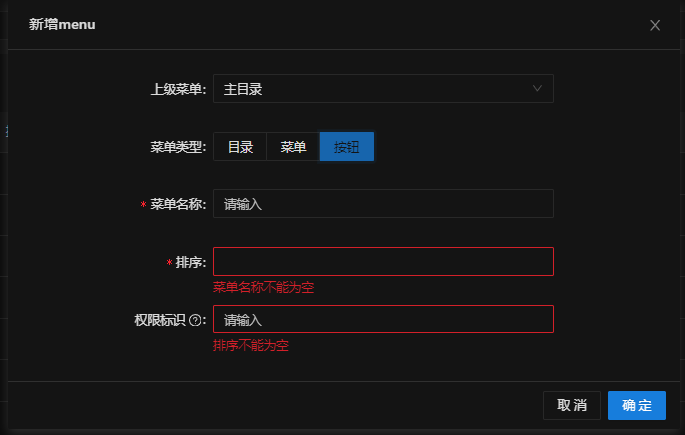Click the 权限标识 label text
The image size is (685, 435).
coord(160,320)
